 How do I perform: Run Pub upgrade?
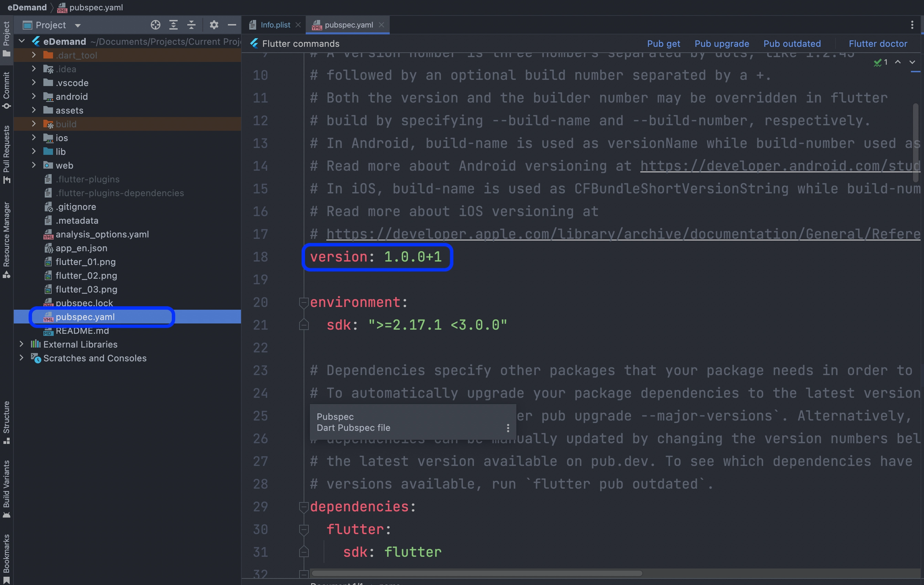pos(722,43)
